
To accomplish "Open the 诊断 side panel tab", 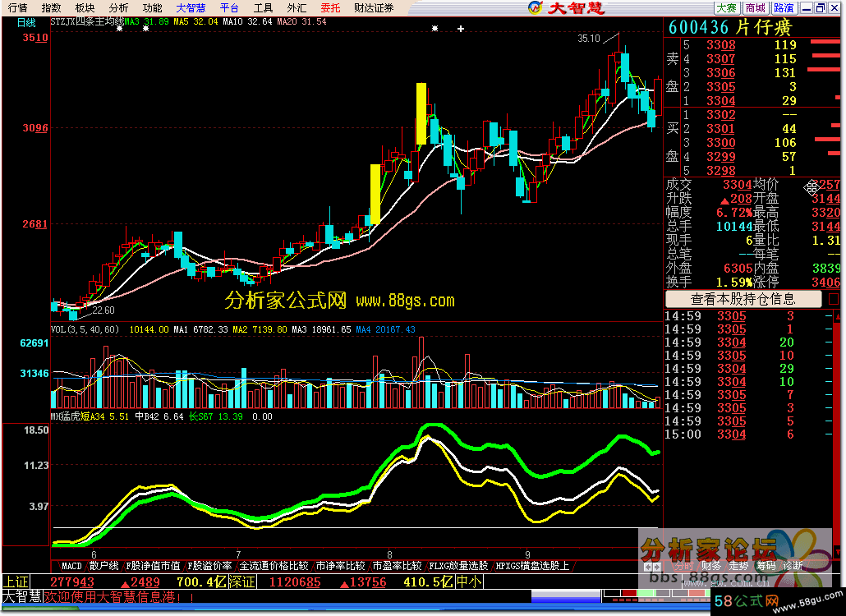I will (x=793, y=566).
